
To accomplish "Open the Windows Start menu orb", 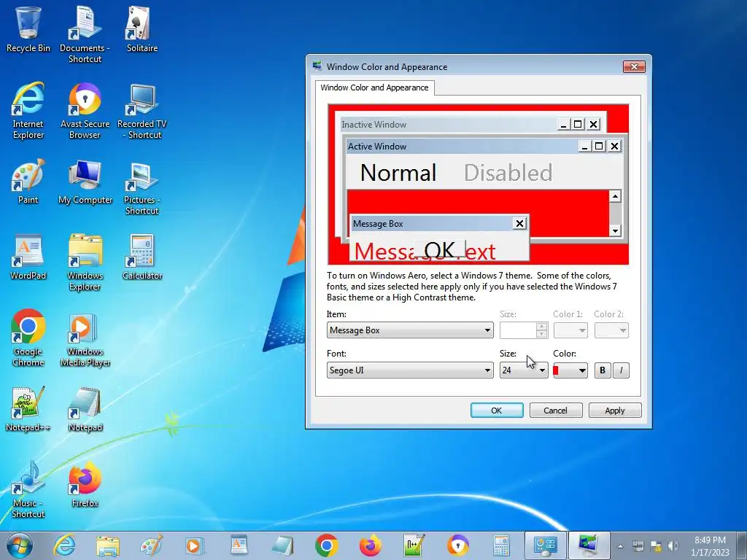I will [19, 545].
